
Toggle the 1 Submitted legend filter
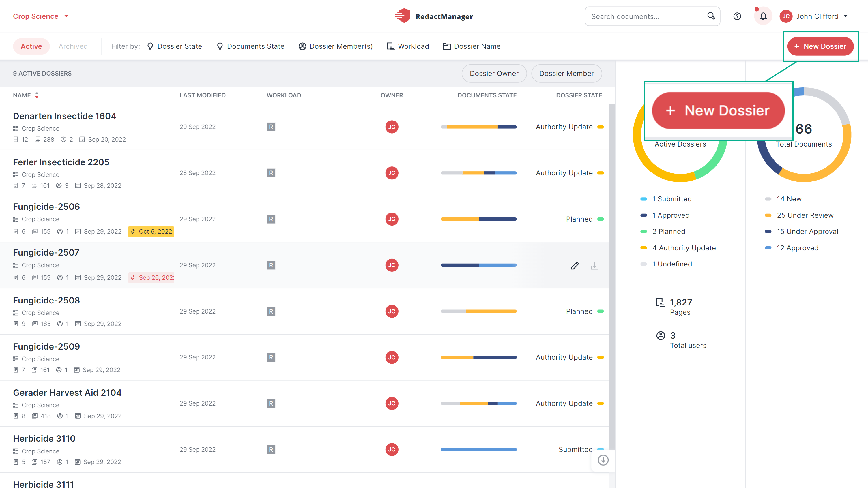(666, 199)
